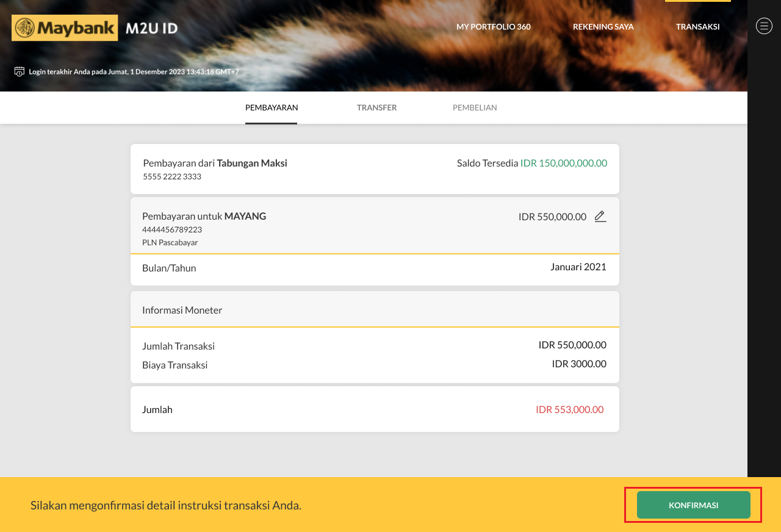Click the Januari 2021 period value

[x=578, y=267]
